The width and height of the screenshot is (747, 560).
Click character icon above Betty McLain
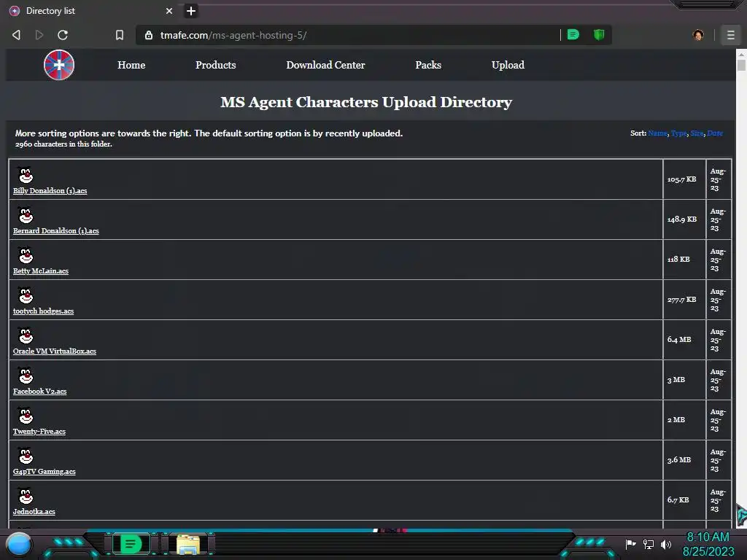tap(26, 255)
